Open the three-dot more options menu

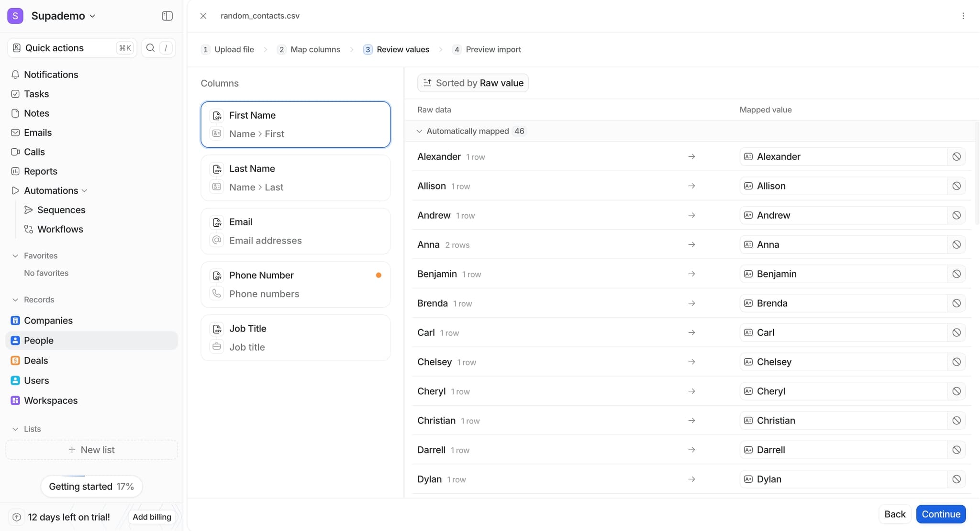963,16
